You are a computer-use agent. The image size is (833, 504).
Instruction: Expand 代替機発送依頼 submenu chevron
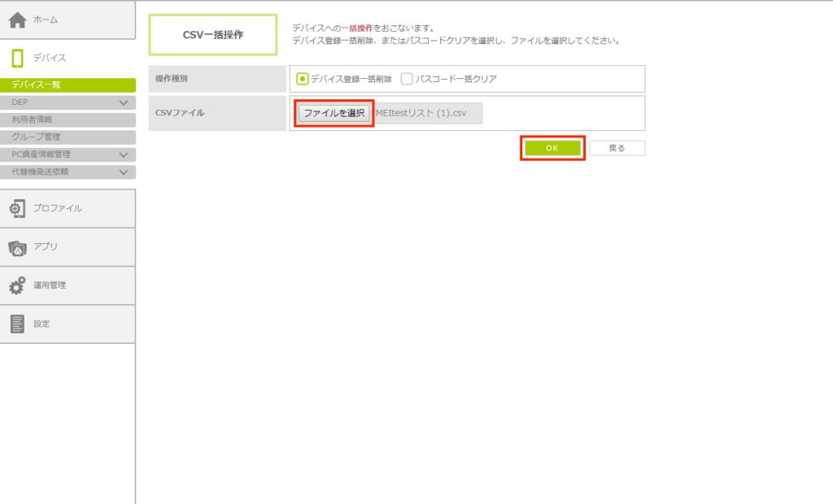(124, 172)
